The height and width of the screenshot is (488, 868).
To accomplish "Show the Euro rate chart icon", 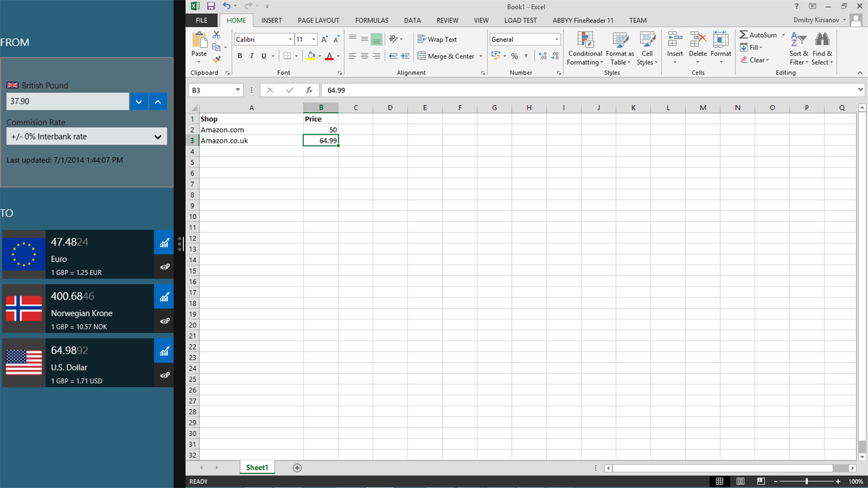I will [x=164, y=242].
